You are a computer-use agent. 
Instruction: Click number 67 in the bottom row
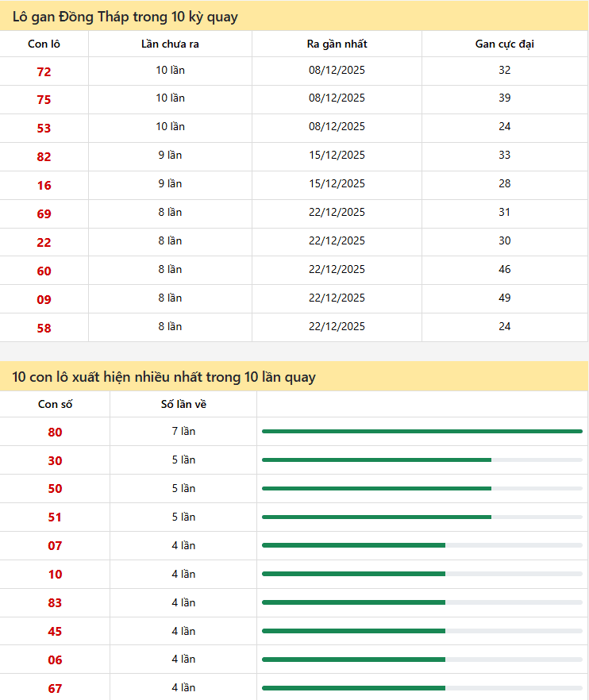point(55,688)
